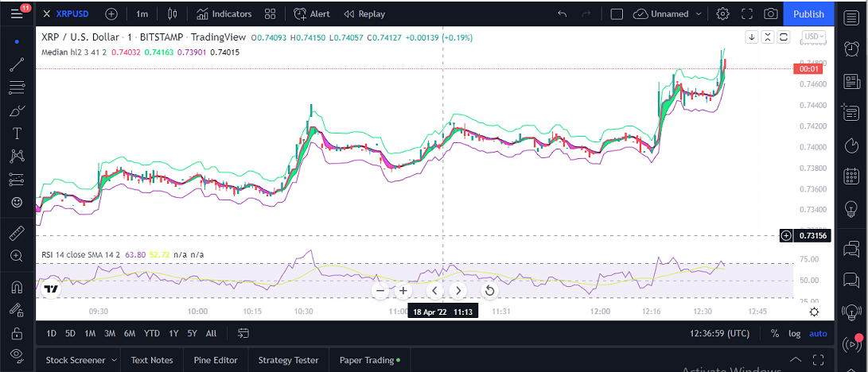
Task: Toggle magnet mode
Action: pyautogui.click(x=17, y=288)
